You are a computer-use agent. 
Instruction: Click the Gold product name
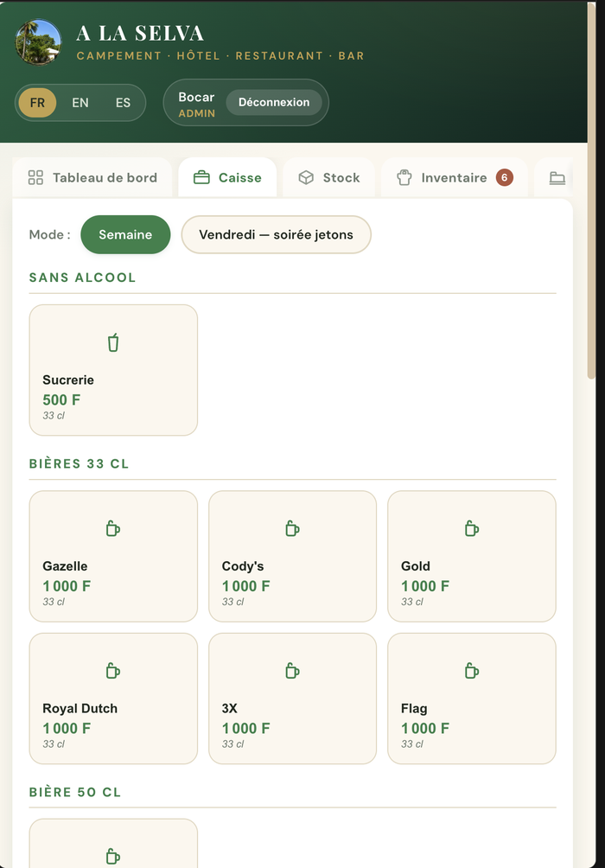(416, 566)
